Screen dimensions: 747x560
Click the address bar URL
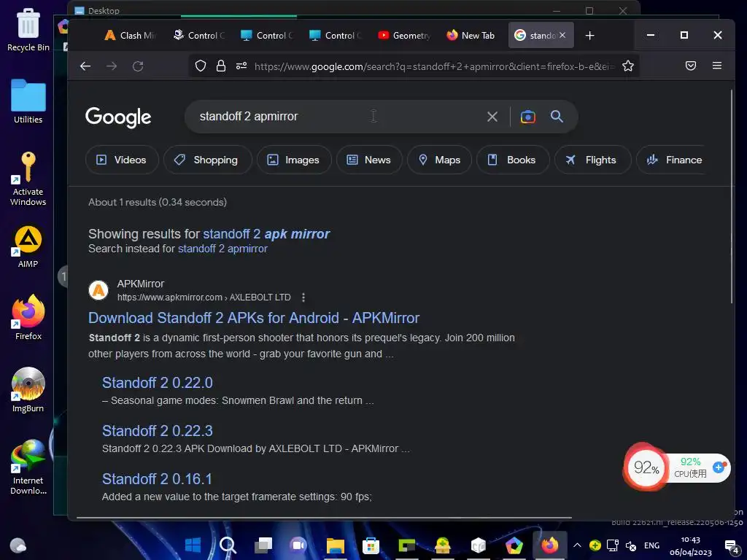[x=435, y=66]
